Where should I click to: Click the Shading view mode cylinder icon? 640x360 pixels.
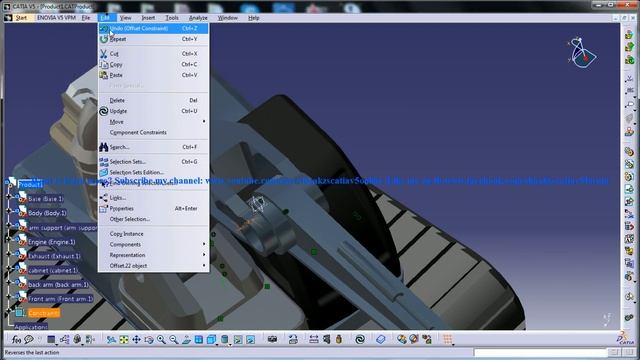pos(224,339)
